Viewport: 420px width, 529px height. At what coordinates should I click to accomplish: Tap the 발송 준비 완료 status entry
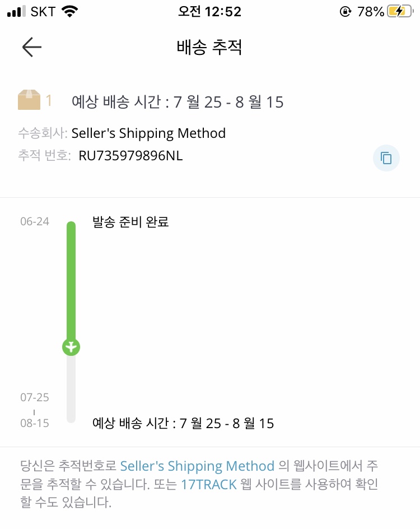coord(130,222)
